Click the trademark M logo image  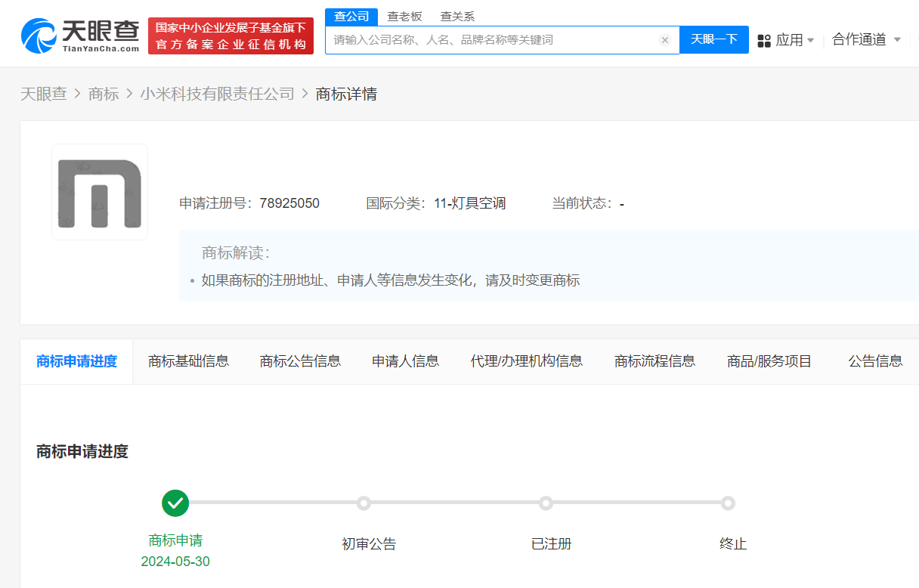tap(99, 191)
